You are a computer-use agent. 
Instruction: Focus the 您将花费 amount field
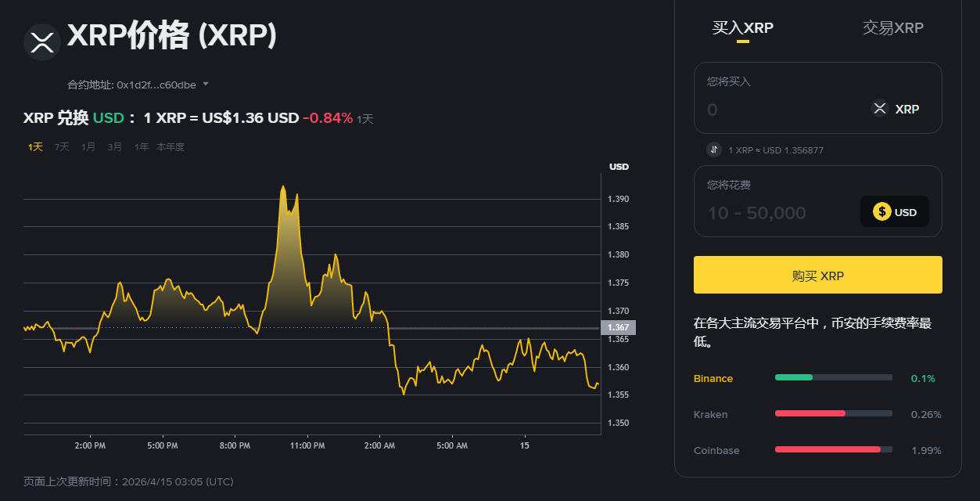coord(818,201)
